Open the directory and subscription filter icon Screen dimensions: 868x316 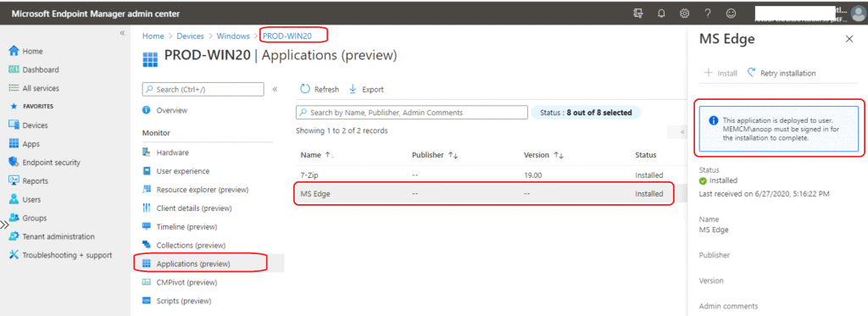coord(637,14)
